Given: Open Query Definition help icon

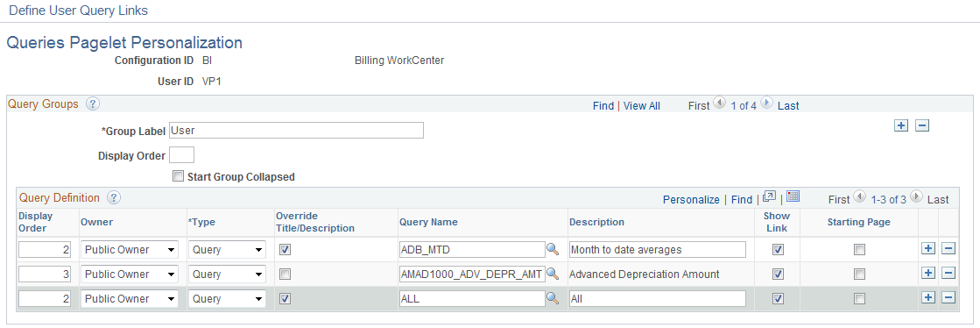Looking at the screenshot, I should coord(113,198).
